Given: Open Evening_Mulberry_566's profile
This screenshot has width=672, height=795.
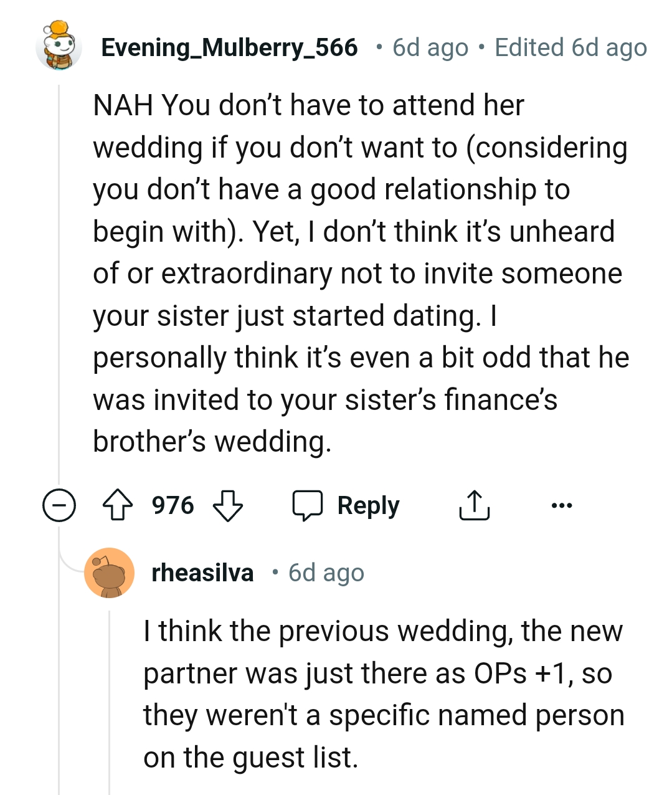Looking at the screenshot, I should point(230,47).
